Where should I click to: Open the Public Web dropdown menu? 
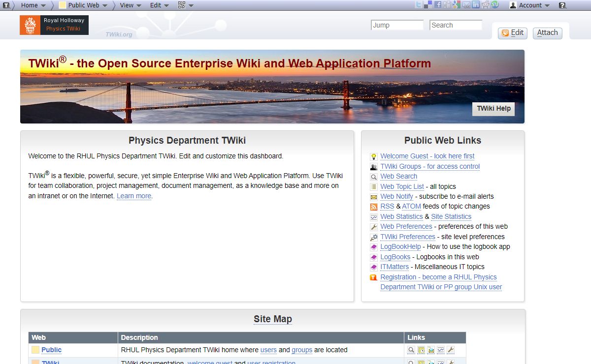tap(84, 5)
